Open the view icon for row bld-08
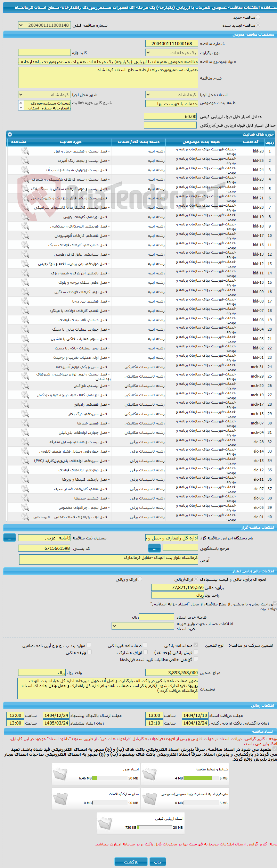This screenshot has width=277, height=868. (x=25, y=301)
